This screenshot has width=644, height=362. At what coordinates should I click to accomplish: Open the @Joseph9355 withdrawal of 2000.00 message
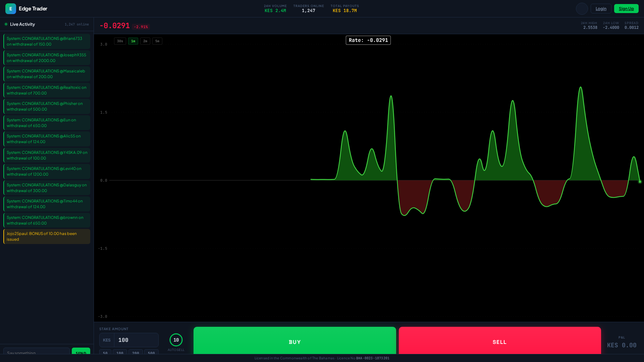[x=47, y=58]
